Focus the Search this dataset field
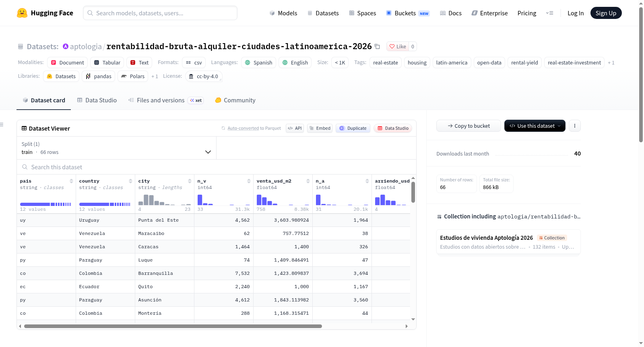644x347 pixels. (x=216, y=167)
